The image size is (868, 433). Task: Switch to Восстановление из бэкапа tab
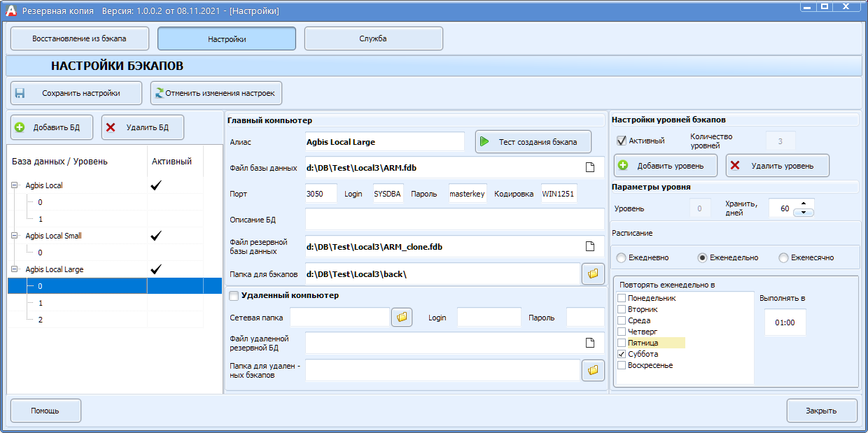(80, 38)
